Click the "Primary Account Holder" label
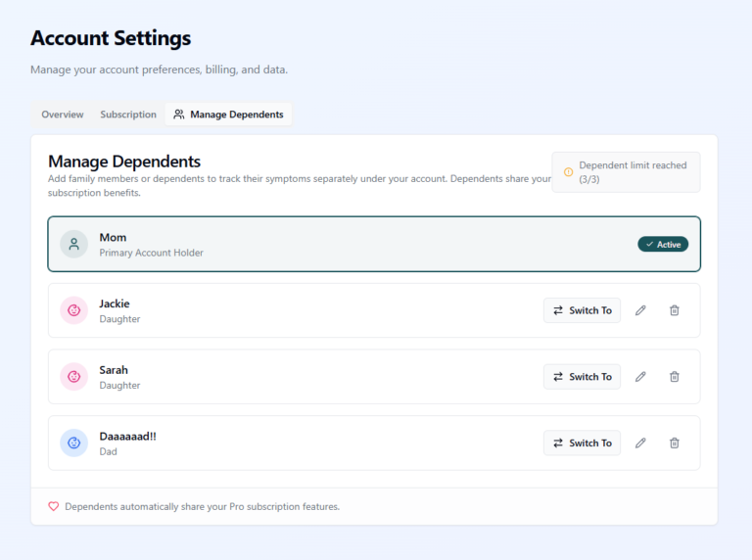 (x=151, y=253)
